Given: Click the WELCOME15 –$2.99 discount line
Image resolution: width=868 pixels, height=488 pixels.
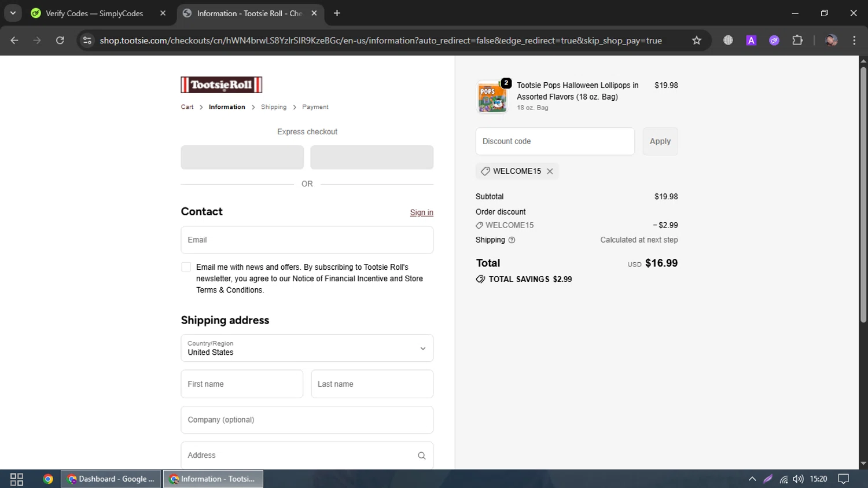Looking at the screenshot, I should (576, 225).
